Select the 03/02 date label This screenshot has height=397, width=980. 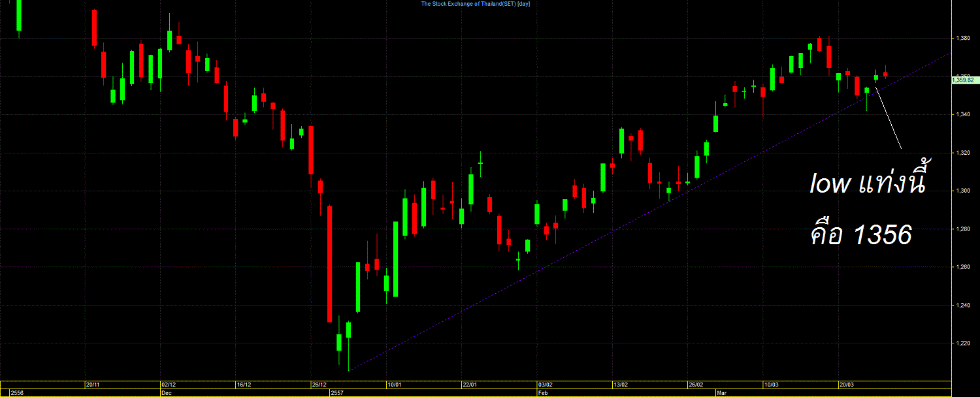point(545,385)
